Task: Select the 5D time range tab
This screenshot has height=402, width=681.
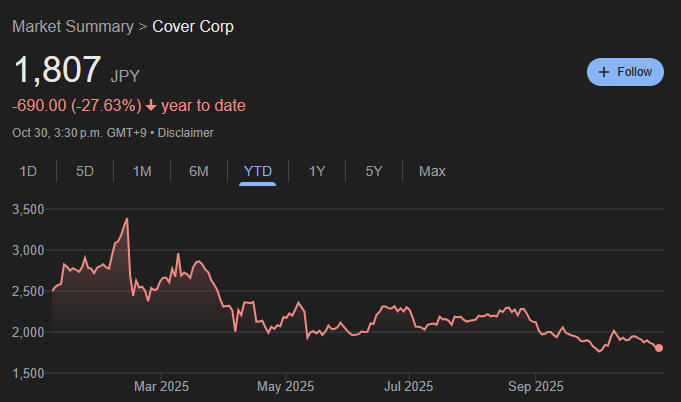Action: pos(85,171)
